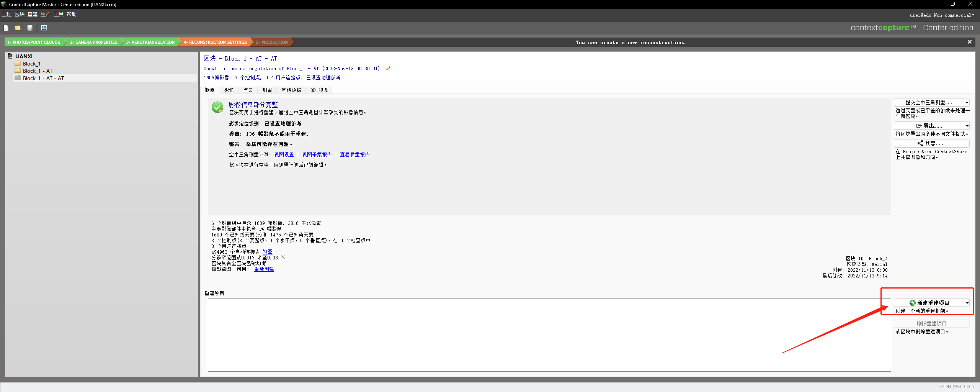Open the user@edu Non commercial account dropdown
Screen dimensions: 980x392
942,15
